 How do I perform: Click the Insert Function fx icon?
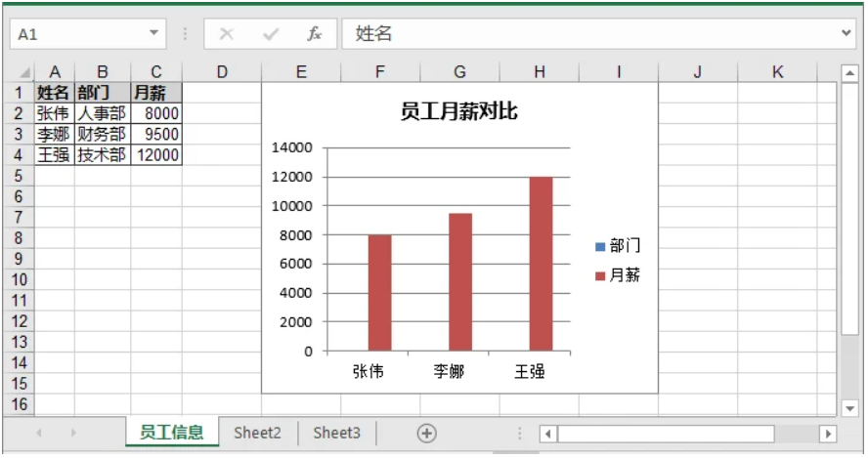[315, 34]
